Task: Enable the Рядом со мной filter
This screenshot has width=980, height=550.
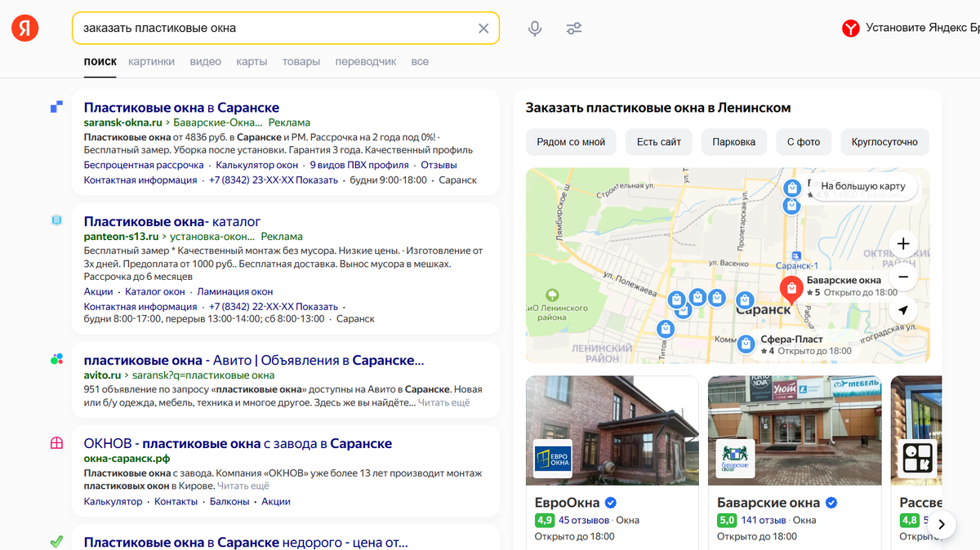Action: coord(569,141)
